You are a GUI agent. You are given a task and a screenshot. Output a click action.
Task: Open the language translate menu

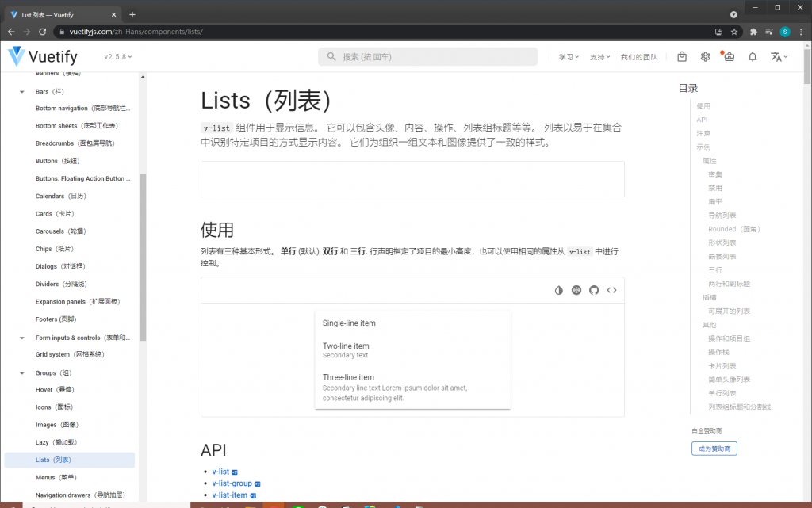tap(779, 57)
